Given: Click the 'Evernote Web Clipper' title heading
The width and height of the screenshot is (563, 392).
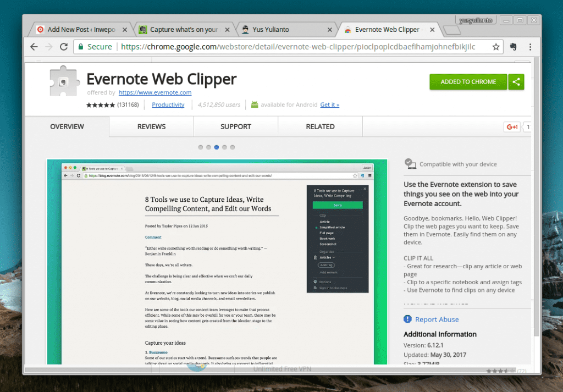Looking at the screenshot, I should 161,79.
